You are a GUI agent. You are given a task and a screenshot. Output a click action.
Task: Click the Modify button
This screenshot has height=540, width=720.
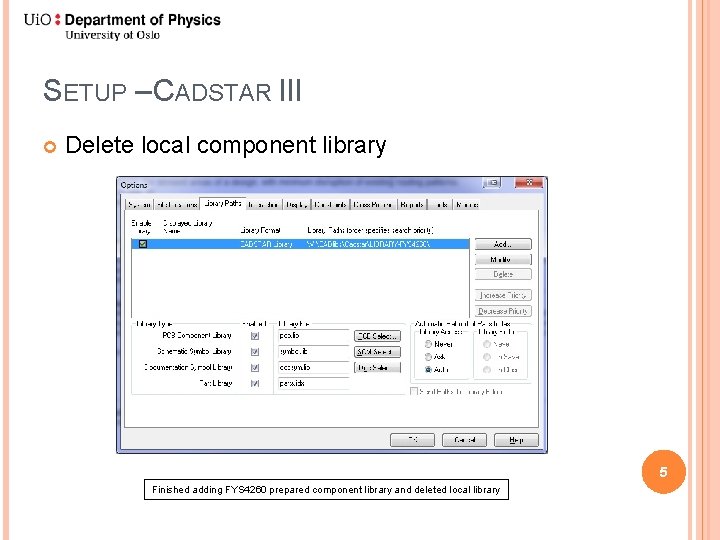pyautogui.click(x=503, y=259)
